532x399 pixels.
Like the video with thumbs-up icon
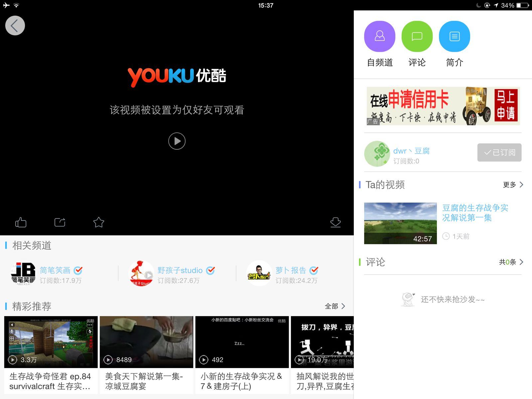(x=21, y=222)
